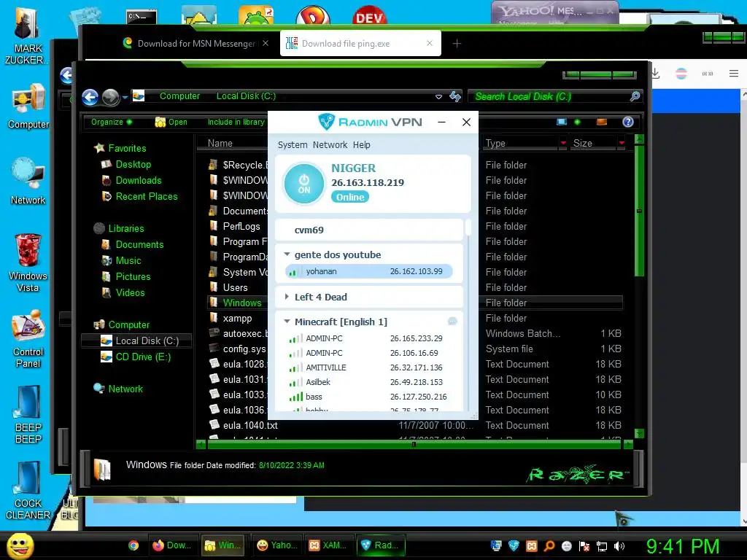The height and width of the screenshot is (560, 747).
Task: Expand the Left 4 Dead network group
Action: tap(287, 297)
